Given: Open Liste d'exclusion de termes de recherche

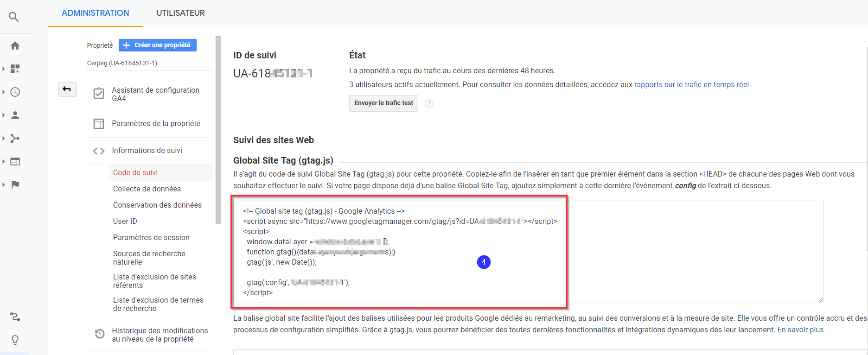Looking at the screenshot, I should [158, 304].
